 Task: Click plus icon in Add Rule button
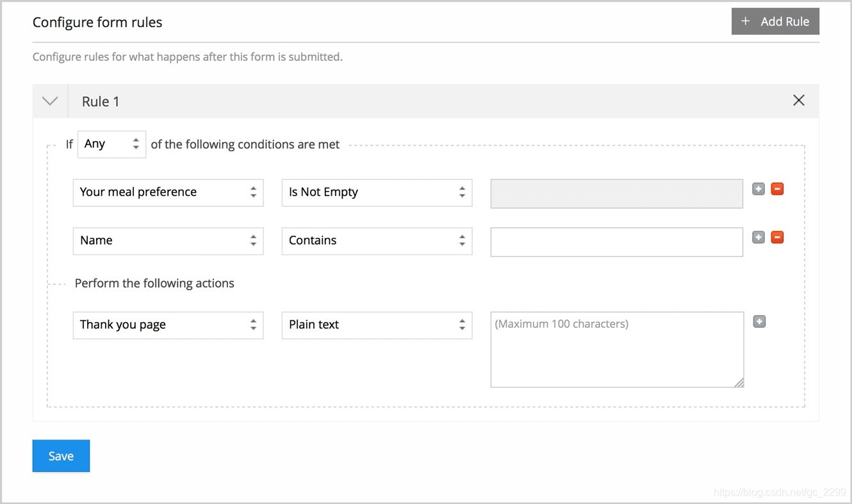tap(745, 21)
